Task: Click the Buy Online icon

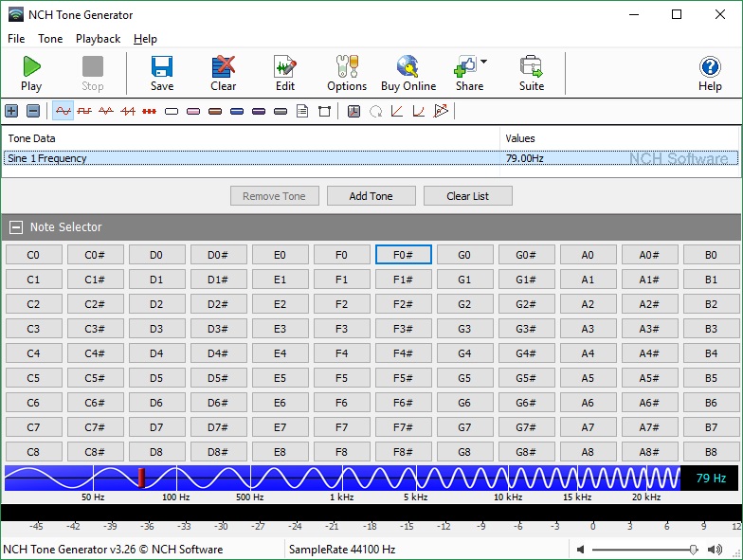Action: tap(408, 73)
